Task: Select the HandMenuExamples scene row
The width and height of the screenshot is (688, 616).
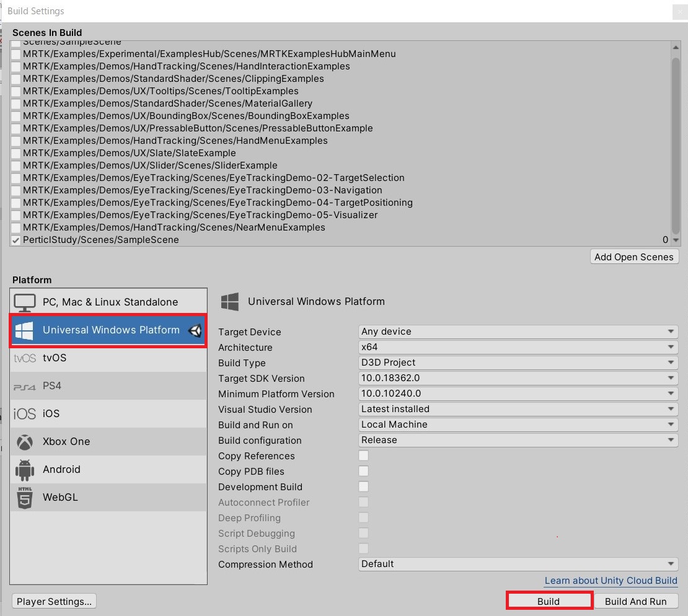Action: tap(340, 141)
